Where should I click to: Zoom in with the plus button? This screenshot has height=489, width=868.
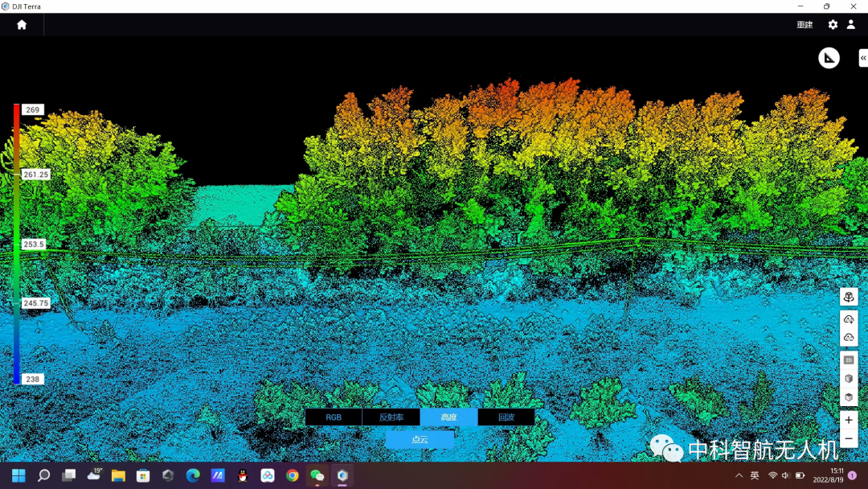(x=849, y=420)
